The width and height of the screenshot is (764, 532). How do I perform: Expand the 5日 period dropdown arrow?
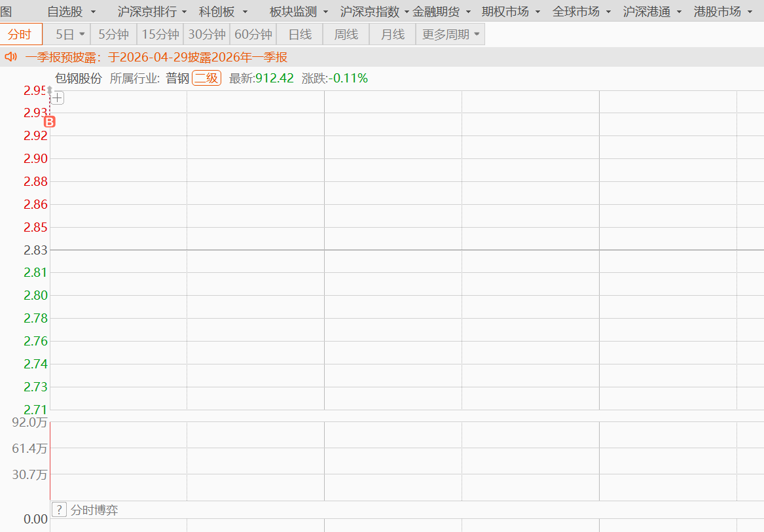tap(82, 34)
